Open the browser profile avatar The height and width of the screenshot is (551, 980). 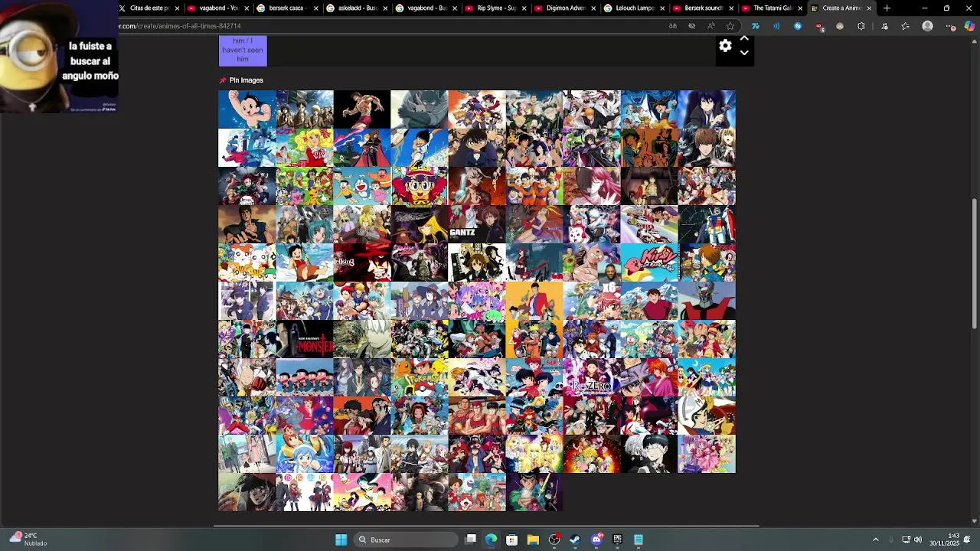pos(928,26)
